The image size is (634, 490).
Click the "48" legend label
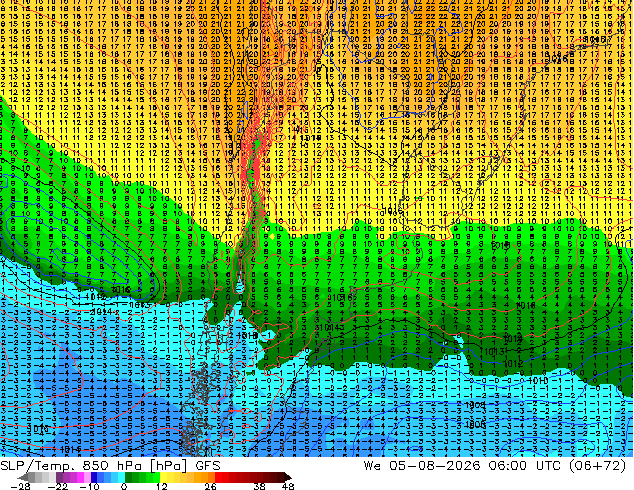[288, 486]
